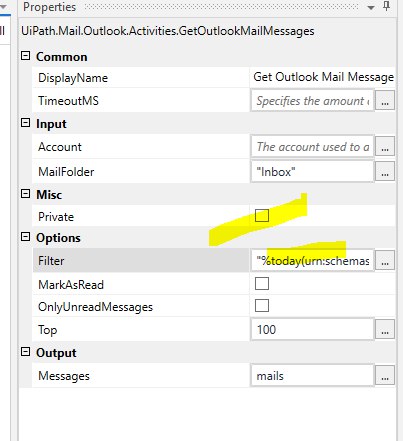Open expression editor for Filter
The height and width of the screenshot is (441, 403).
click(x=385, y=260)
